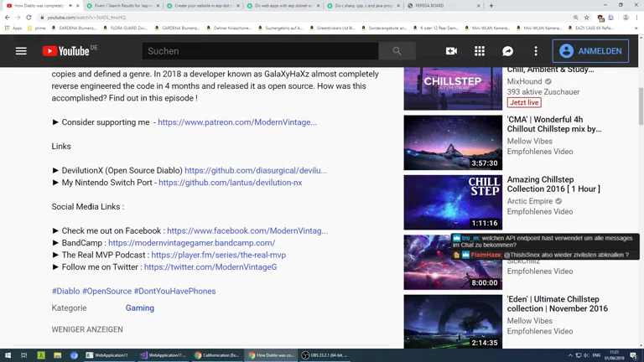Open the Gaming category link
This screenshot has height=362, width=644.
click(140, 308)
